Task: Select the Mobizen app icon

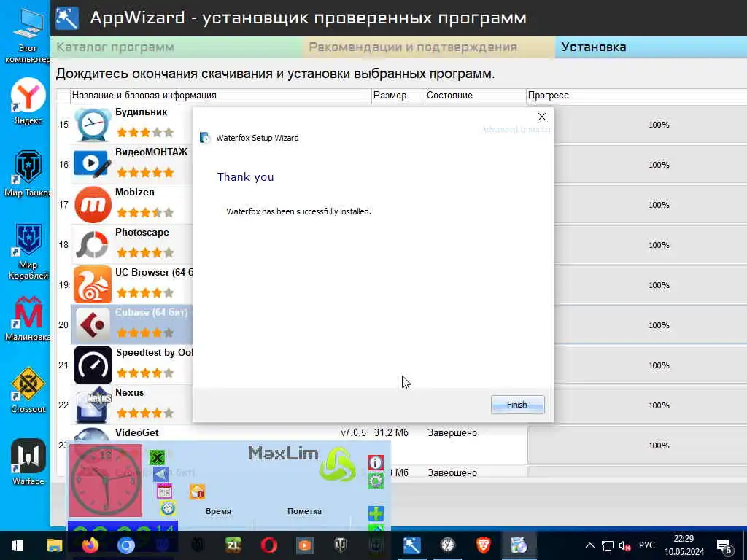Action: tap(93, 205)
